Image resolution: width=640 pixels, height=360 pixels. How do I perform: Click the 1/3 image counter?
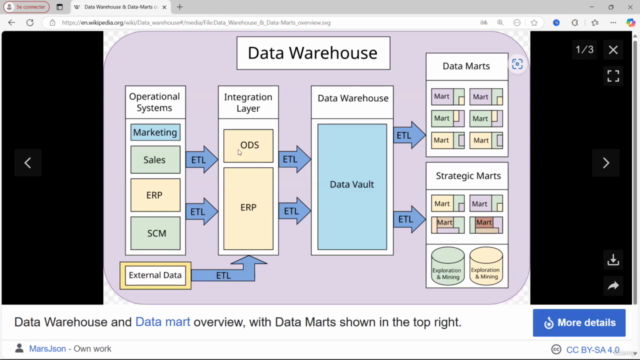coord(584,50)
